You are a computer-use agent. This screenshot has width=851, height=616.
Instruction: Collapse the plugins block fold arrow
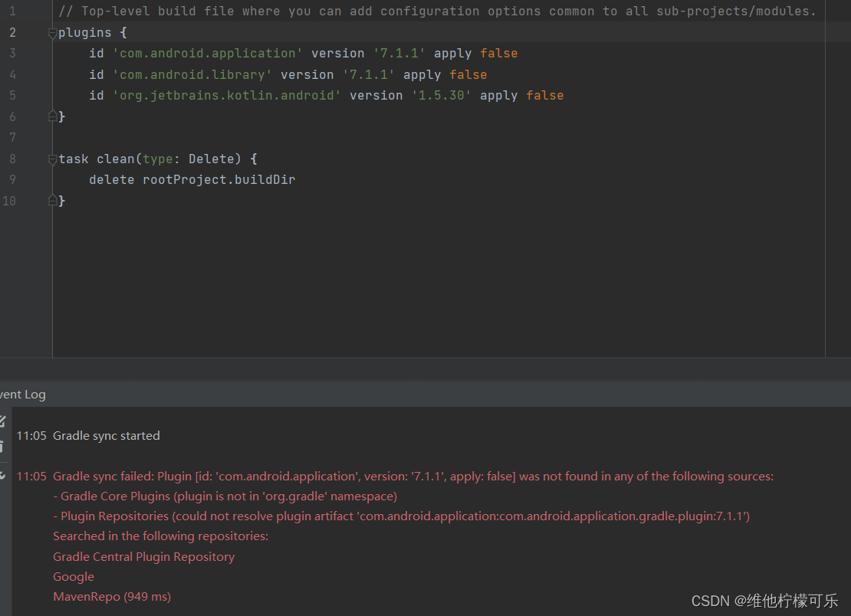click(51, 32)
